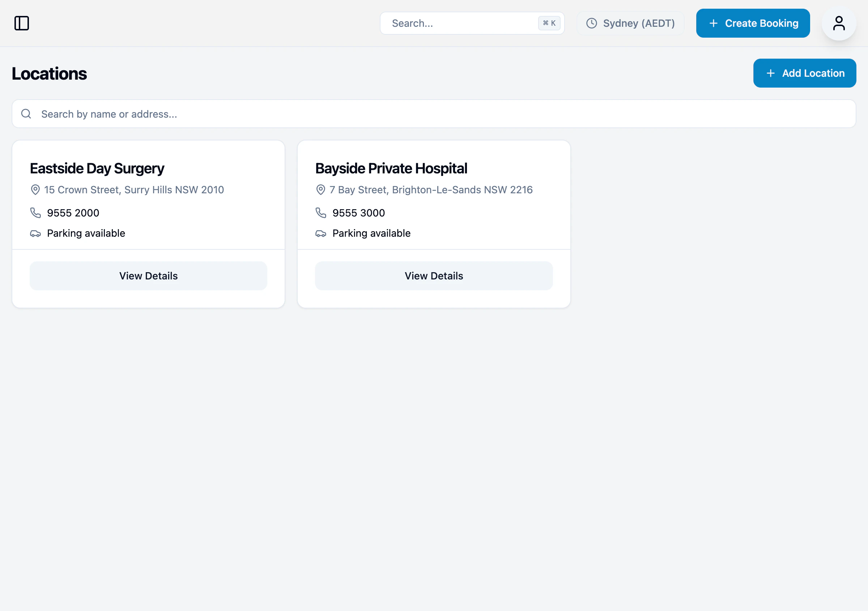View Details for Eastside Day Surgery
The width and height of the screenshot is (868, 611).
[148, 276]
